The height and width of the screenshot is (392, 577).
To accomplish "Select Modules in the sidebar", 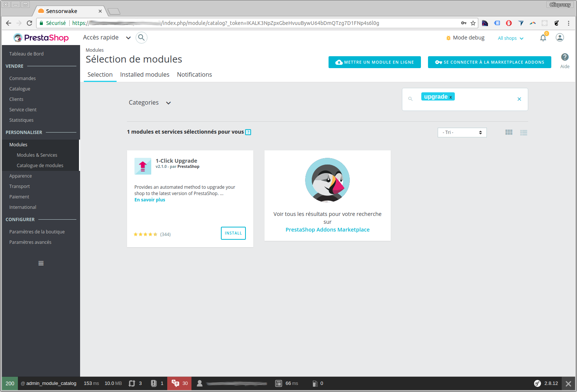I will pyautogui.click(x=18, y=145).
